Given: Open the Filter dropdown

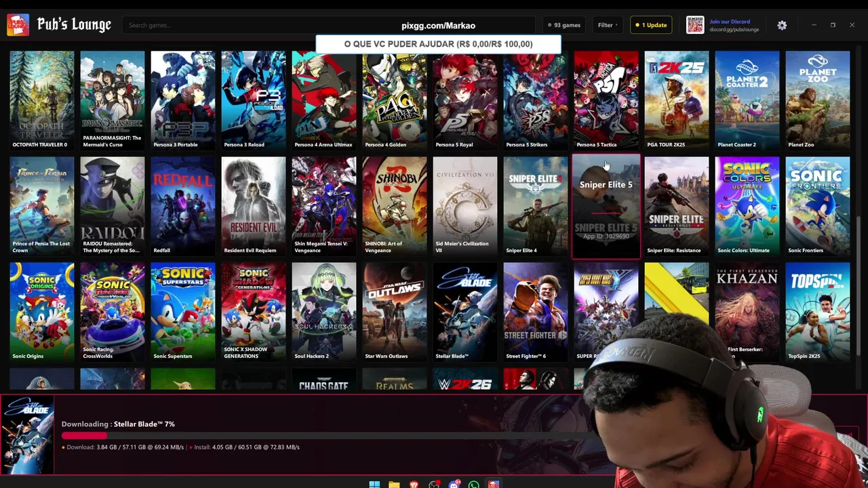Looking at the screenshot, I should [x=608, y=25].
